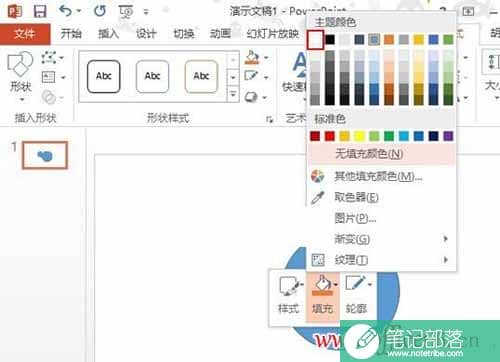Click the ribbon shape outline pencil icon
500x362 pixels.
coord(251,77)
